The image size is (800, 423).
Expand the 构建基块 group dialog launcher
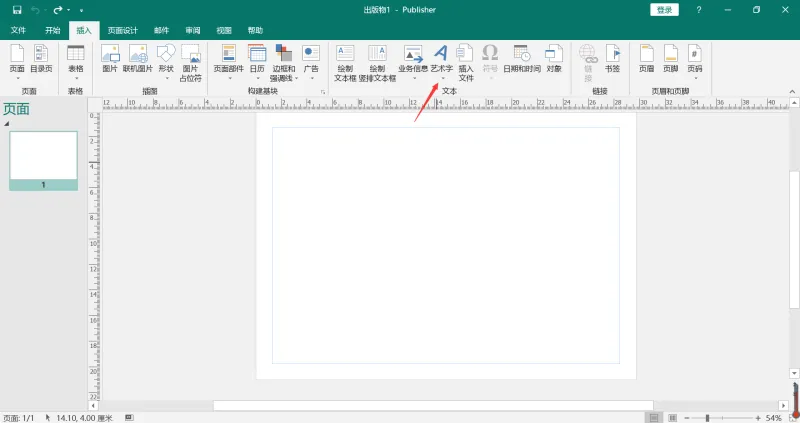pos(323,92)
